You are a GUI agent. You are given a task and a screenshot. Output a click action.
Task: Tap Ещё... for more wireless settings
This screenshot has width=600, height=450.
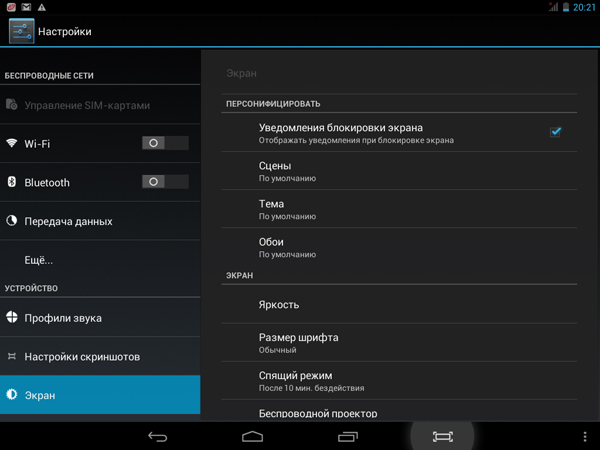point(100,260)
